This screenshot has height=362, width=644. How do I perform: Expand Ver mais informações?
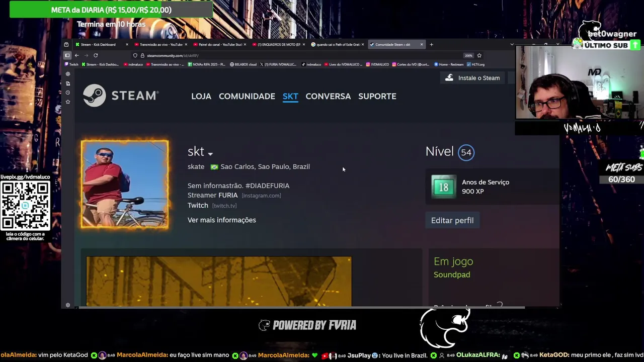click(222, 220)
